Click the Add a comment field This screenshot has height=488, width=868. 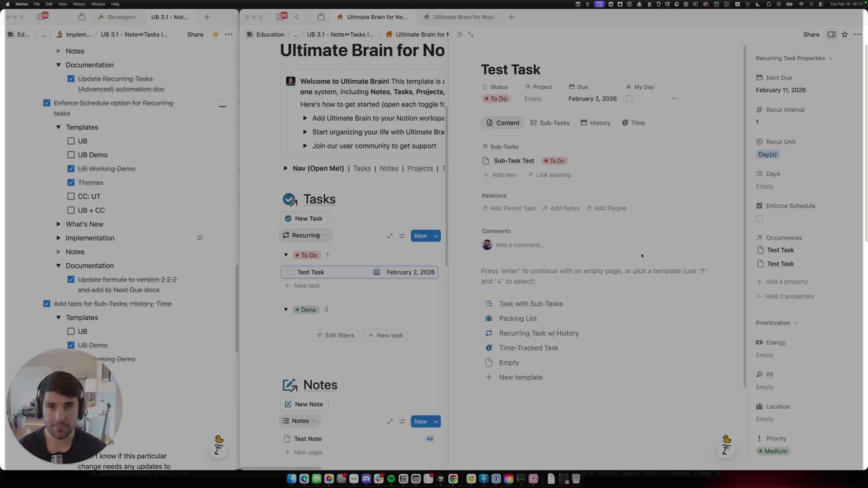(519, 245)
